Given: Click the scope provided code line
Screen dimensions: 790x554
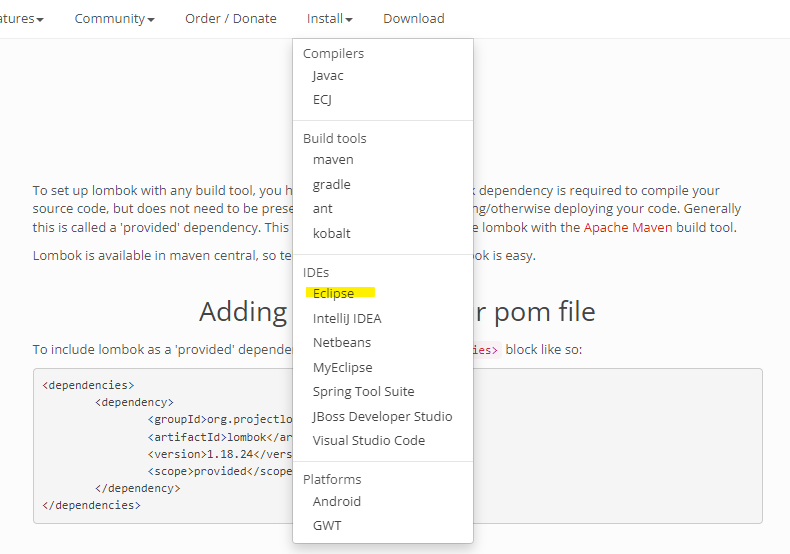Looking at the screenshot, I should point(220,471).
